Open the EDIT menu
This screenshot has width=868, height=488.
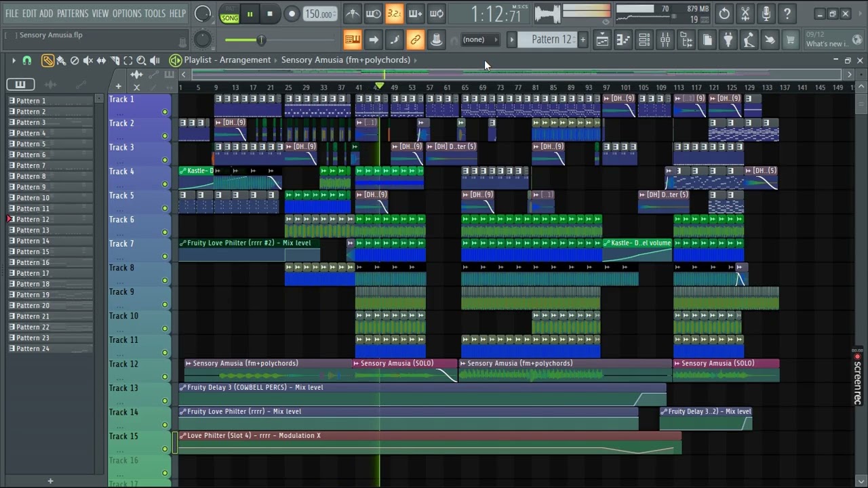[29, 14]
